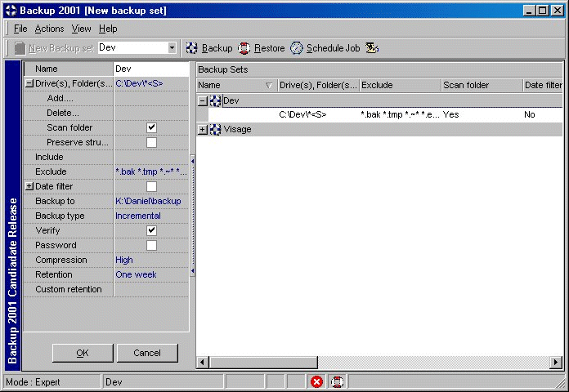Open the backup set dropdown showing Dev

tap(172, 47)
